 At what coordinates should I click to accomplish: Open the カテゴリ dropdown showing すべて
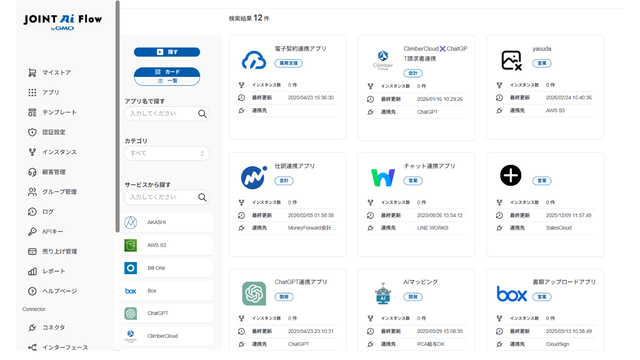[167, 153]
